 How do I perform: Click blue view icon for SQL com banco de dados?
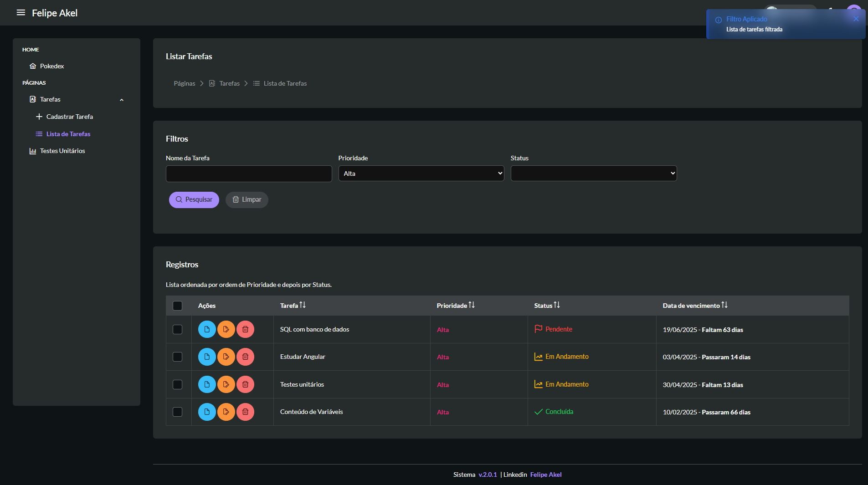click(207, 329)
